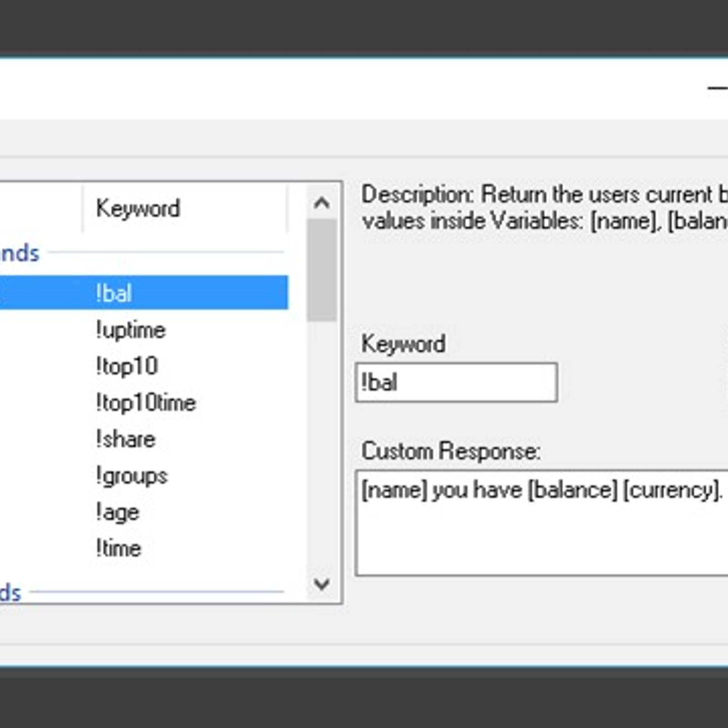Click the command list scrollbar thumb
Image resolution: width=728 pixels, height=728 pixels.
pos(322,270)
